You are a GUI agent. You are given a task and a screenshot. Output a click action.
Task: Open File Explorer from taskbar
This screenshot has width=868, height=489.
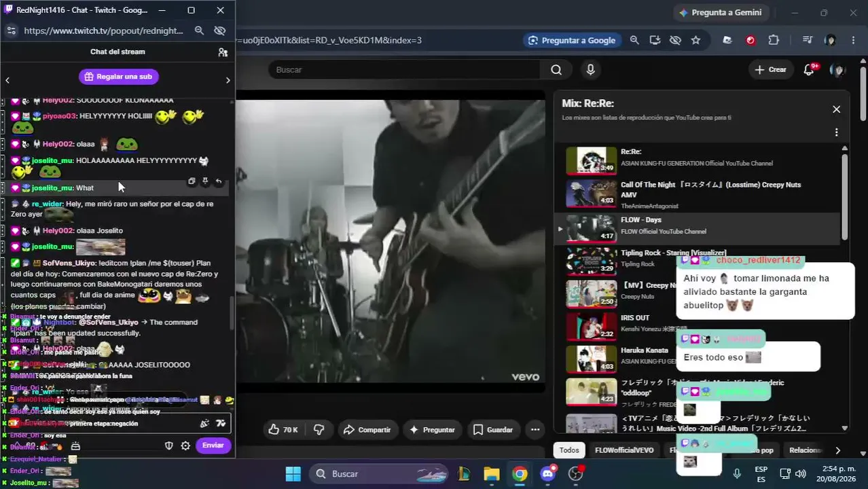[x=491, y=473]
